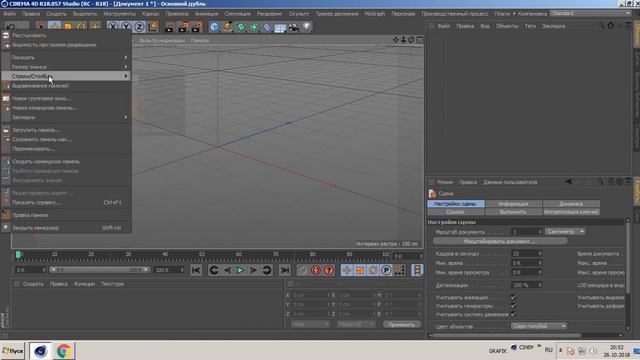Open the 'Сантиметр' units dropdown
640x360 pixels.
[565, 231]
